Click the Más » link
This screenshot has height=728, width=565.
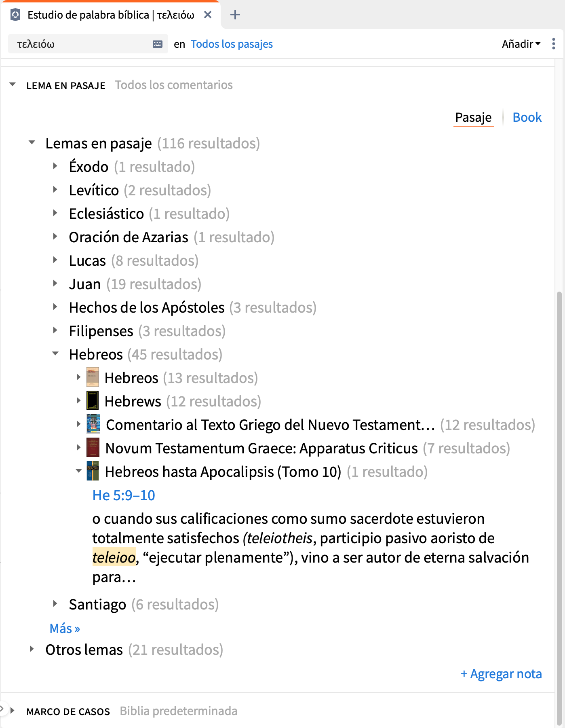(65, 628)
